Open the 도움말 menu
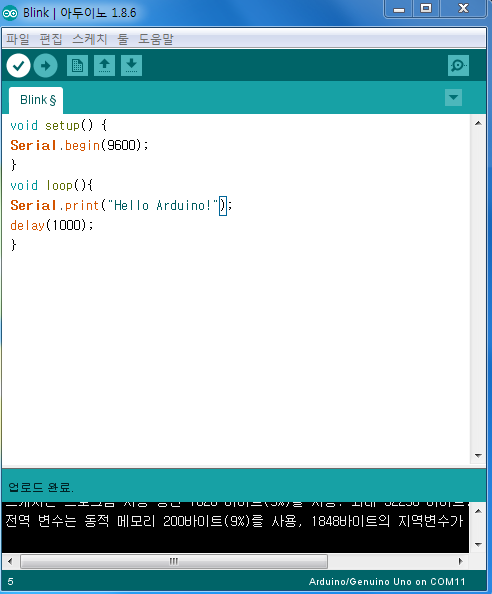This screenshot has height=594, width=492. click(156, 39)
